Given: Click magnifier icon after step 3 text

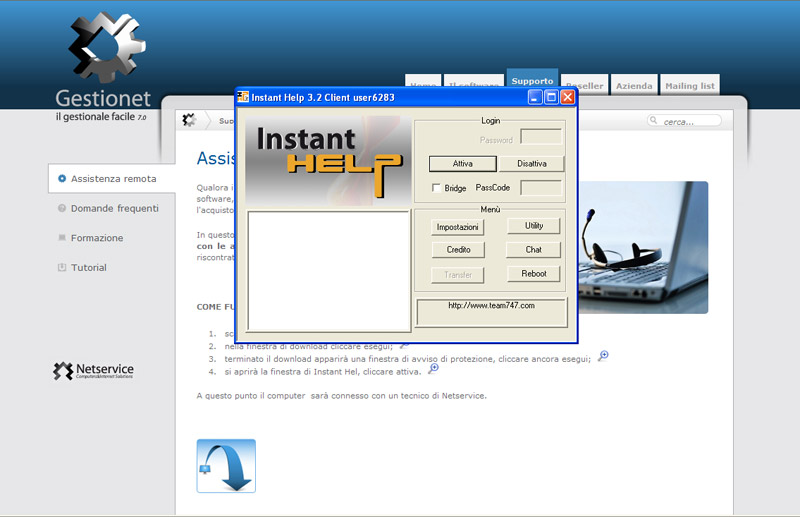Looking at the screenshot, I should tap(603, 356).
